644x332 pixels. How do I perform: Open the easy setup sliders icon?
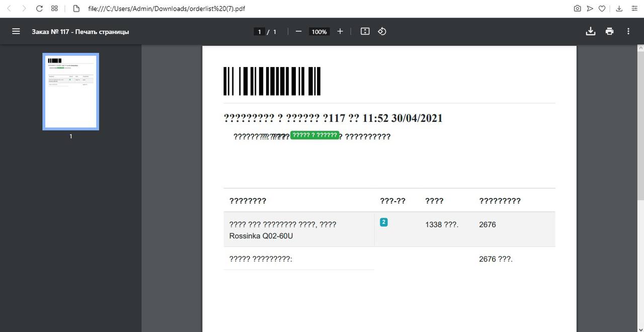point(633,9)
